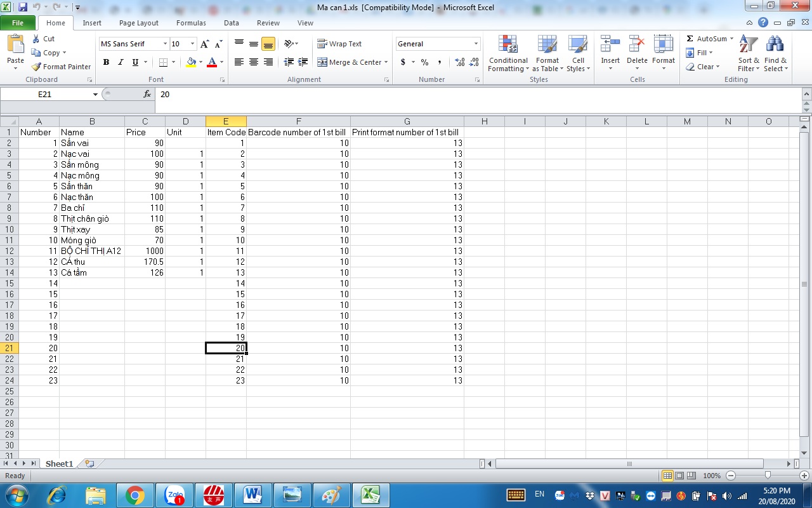Switch to Page Layout view in status bar
Viewport: 812px width, 508px height.
(x=679, y=476)
